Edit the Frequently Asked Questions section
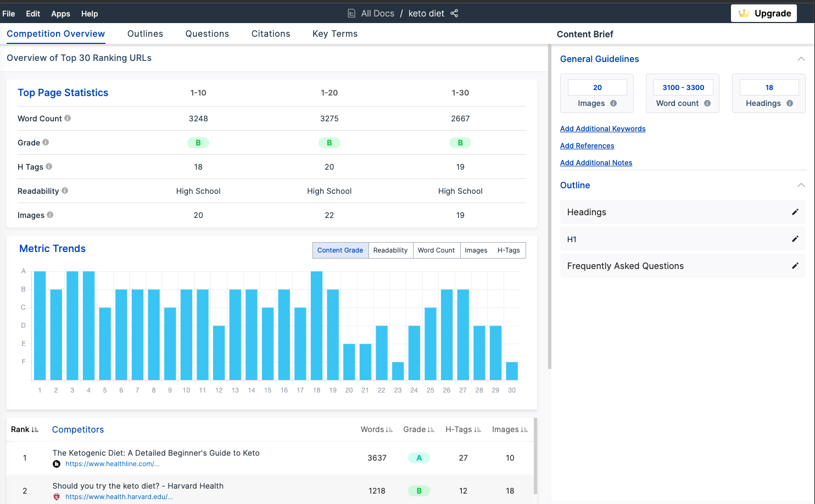The height and width of the screenshot is (504, 815). (795, 266)
